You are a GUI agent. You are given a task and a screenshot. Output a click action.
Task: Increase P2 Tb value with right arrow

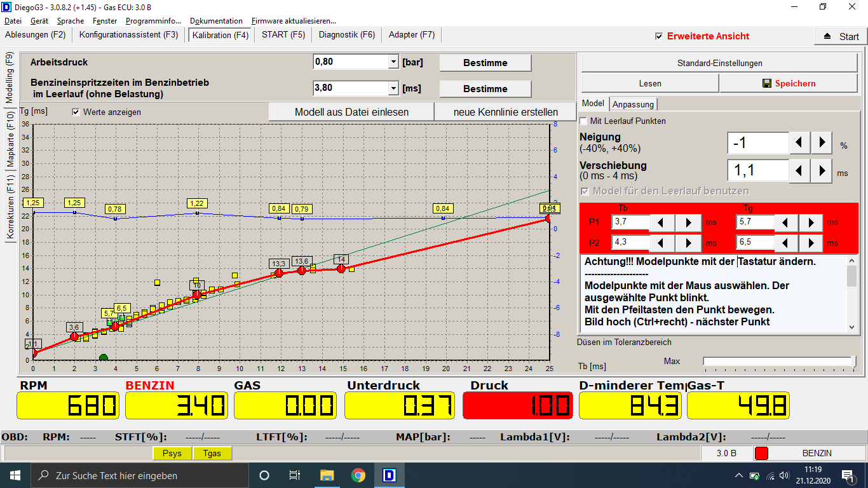coord(688,243)
